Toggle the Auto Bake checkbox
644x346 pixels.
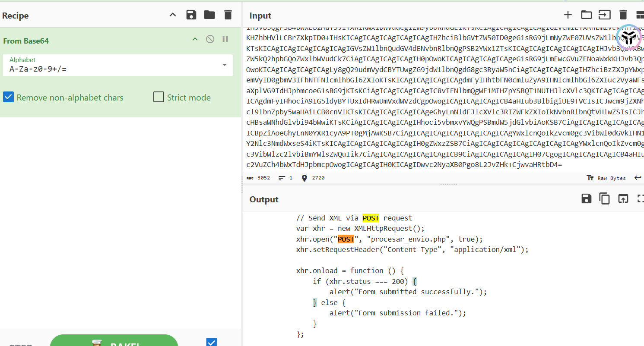212,342
